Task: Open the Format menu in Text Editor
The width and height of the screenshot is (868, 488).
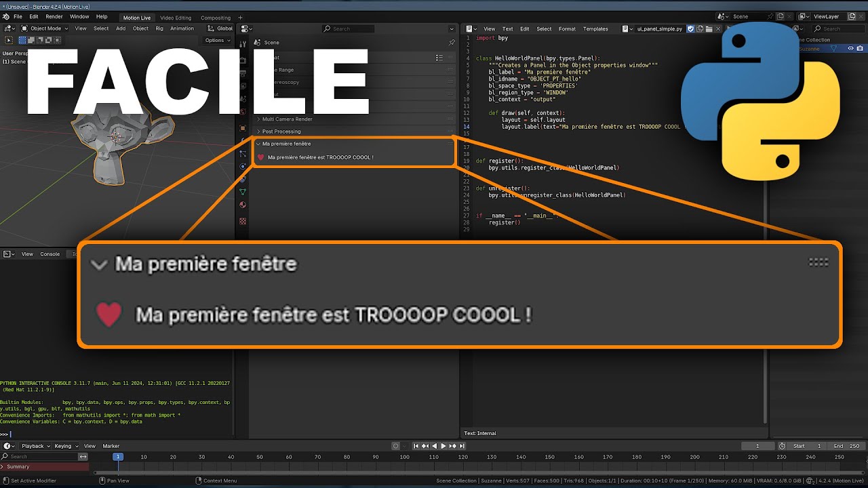Action: (x=567, y=28)
